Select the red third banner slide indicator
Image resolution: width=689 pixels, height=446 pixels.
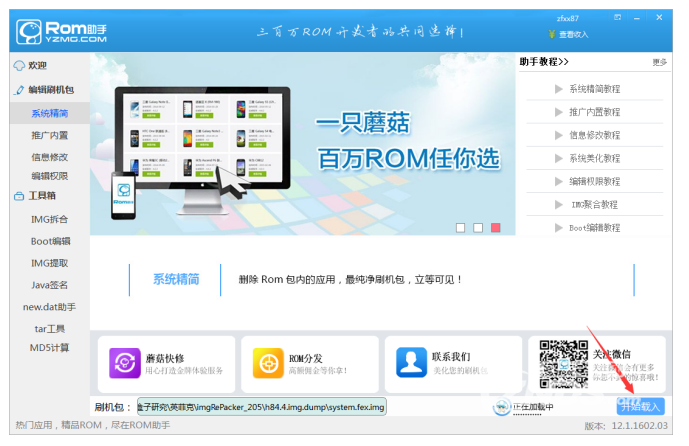(x=496, y=228)
